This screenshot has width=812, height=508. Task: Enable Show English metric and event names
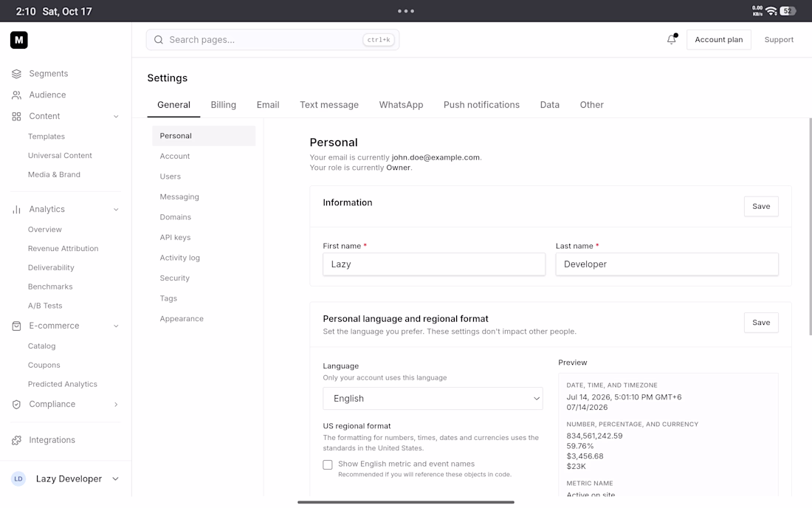(327, 464)
